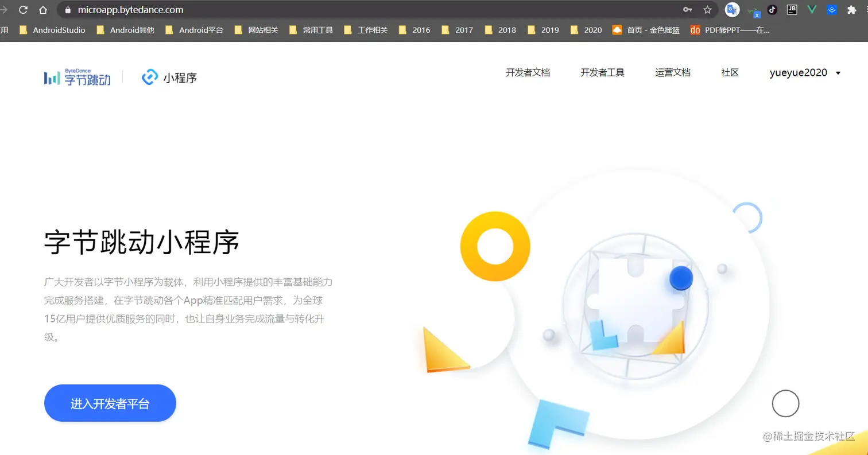Image resolution: width=868 pixels, height=455 pixels.
Task: Click the 小程序 logo
Action: click(x=169, y=77)
